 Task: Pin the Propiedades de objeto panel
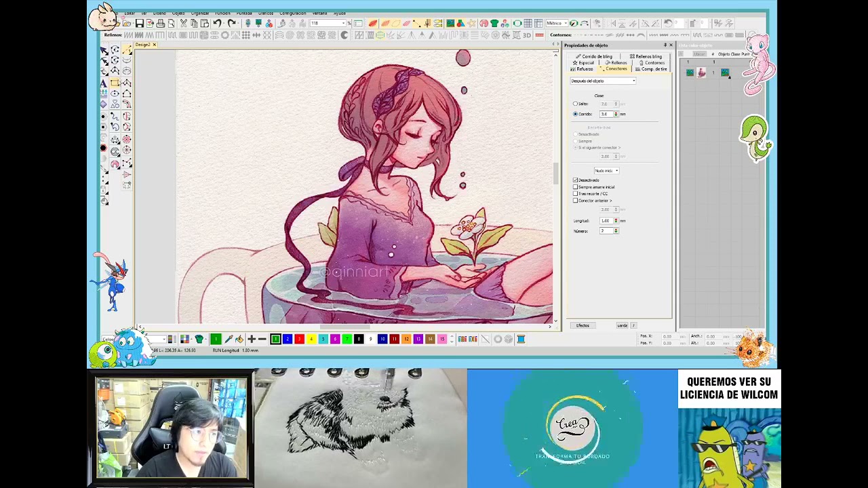pyautogui.click(x=665, y=45)
